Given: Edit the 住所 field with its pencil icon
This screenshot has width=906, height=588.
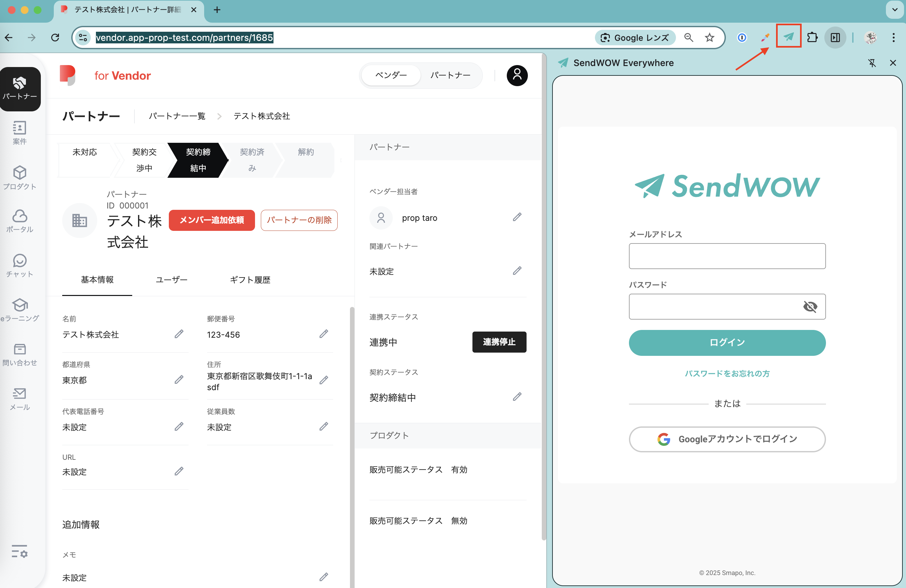Looking at the screenshot, I should click(x=324, y=380).
